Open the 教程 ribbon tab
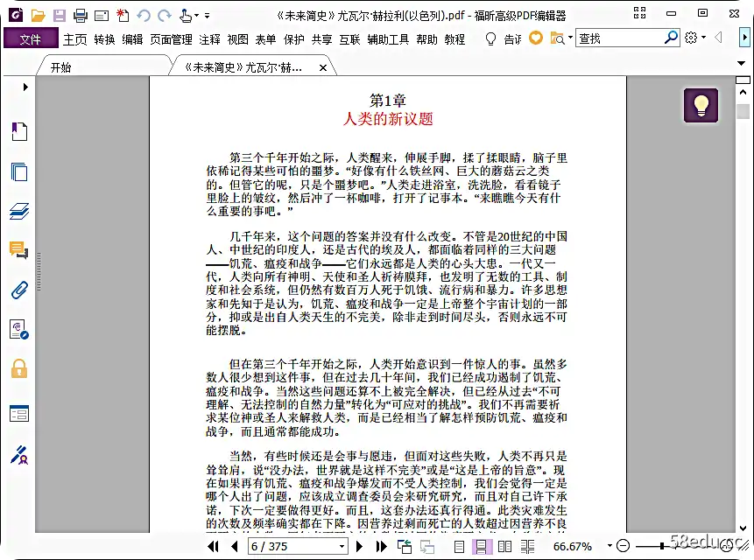The width and height of the screenshot is (754, 560). (x=455, y=38)
